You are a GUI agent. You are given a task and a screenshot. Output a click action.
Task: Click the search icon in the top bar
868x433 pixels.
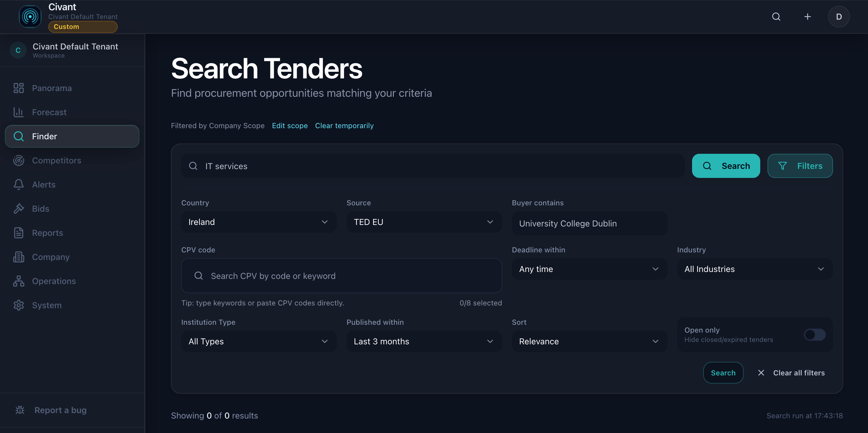click(x=776, y=17)
